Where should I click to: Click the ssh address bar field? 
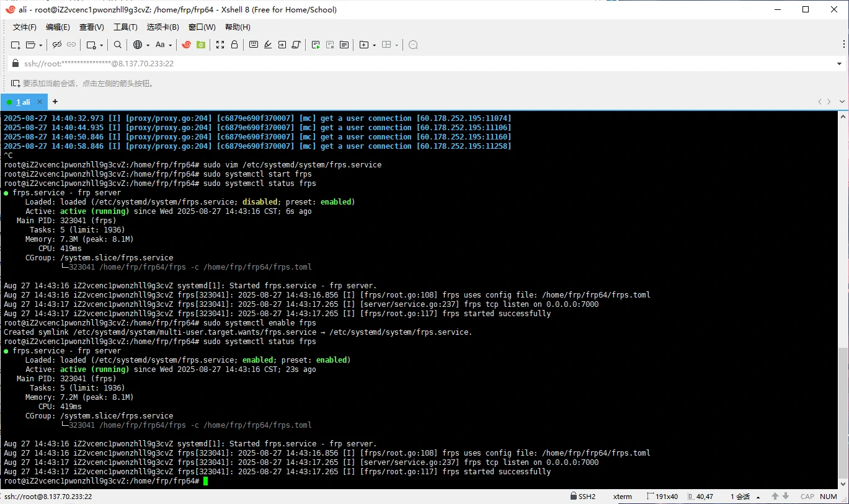click(372, 64)
